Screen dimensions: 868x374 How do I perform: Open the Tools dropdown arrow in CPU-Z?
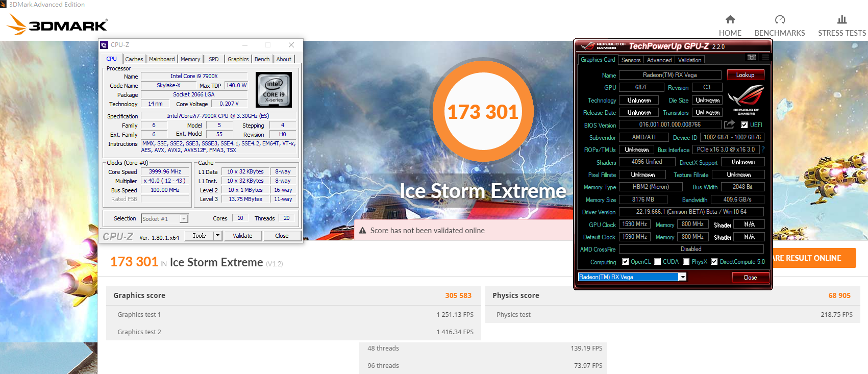[x=218, y=236]
